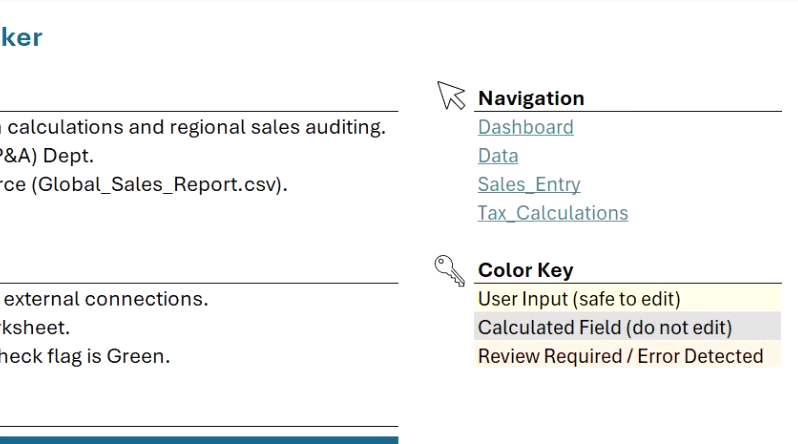Select the 'external connections' instruction line

pyautogui.click(x=105, y=299)
